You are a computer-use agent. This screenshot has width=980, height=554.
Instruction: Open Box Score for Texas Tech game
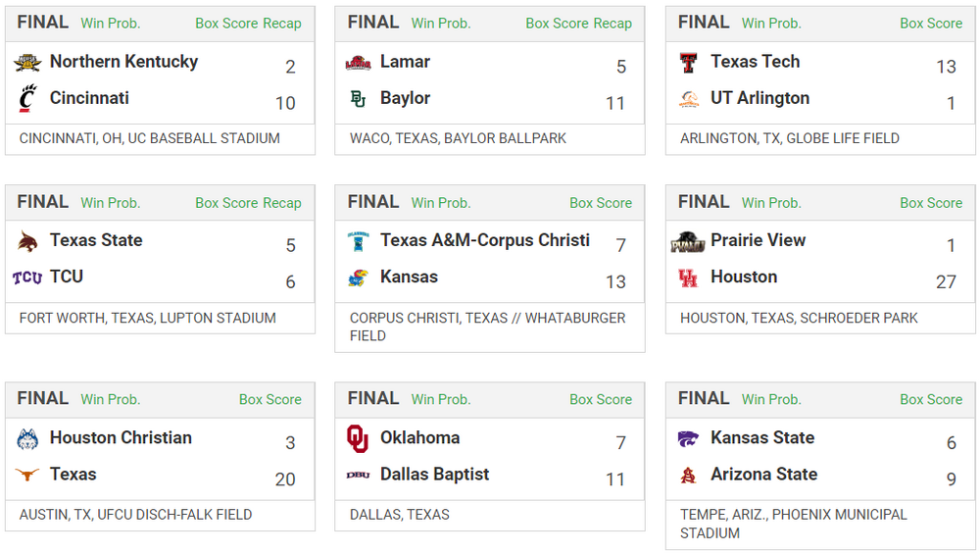pyautogui.click(x=931, y=24)
